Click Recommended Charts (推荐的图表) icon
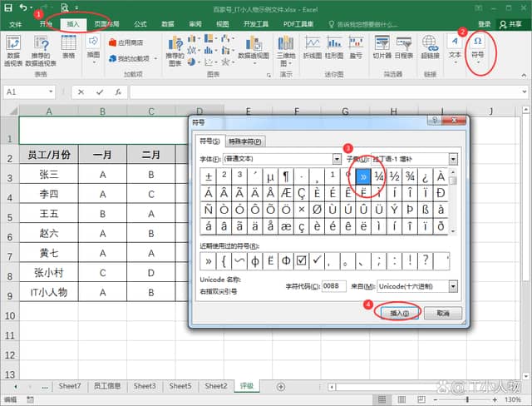Screen dimensions: 532x406 [175, 51]
